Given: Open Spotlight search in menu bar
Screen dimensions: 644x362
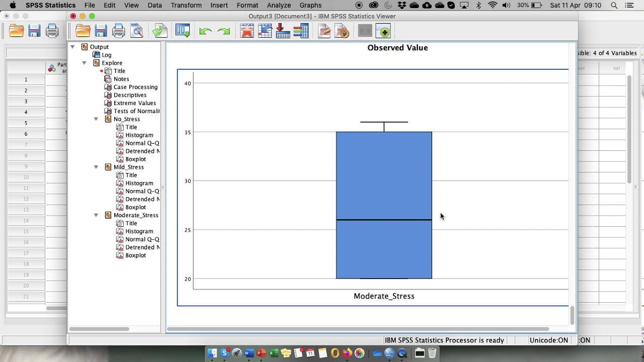Looking at the screenshot, I should 614,5.
